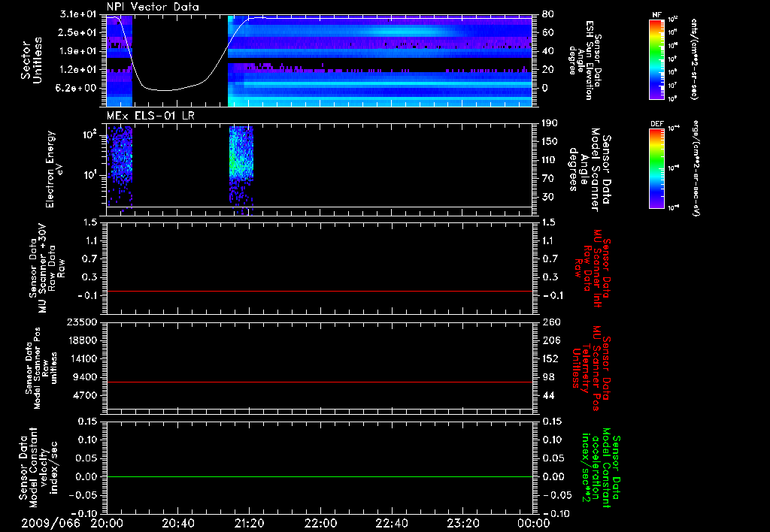Click the DEF color bar
Image resolution: width=770 pixels, height=532 pixels.
pos(657,168)
